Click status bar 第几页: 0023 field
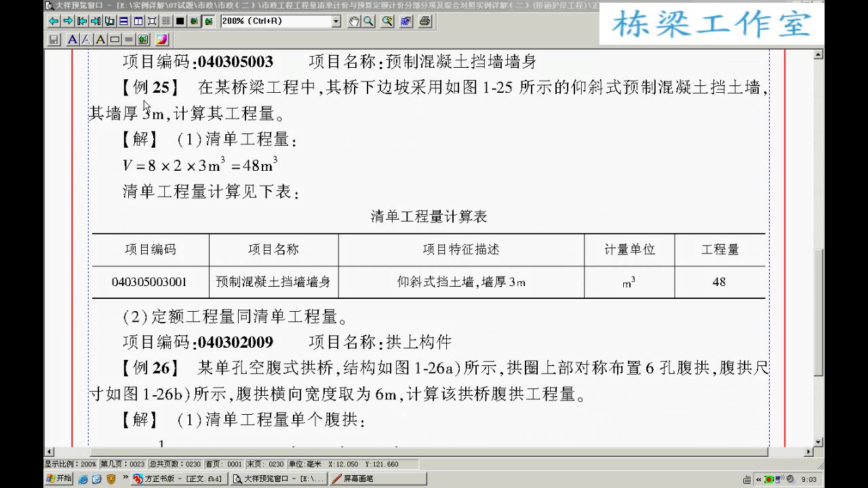 123,464
